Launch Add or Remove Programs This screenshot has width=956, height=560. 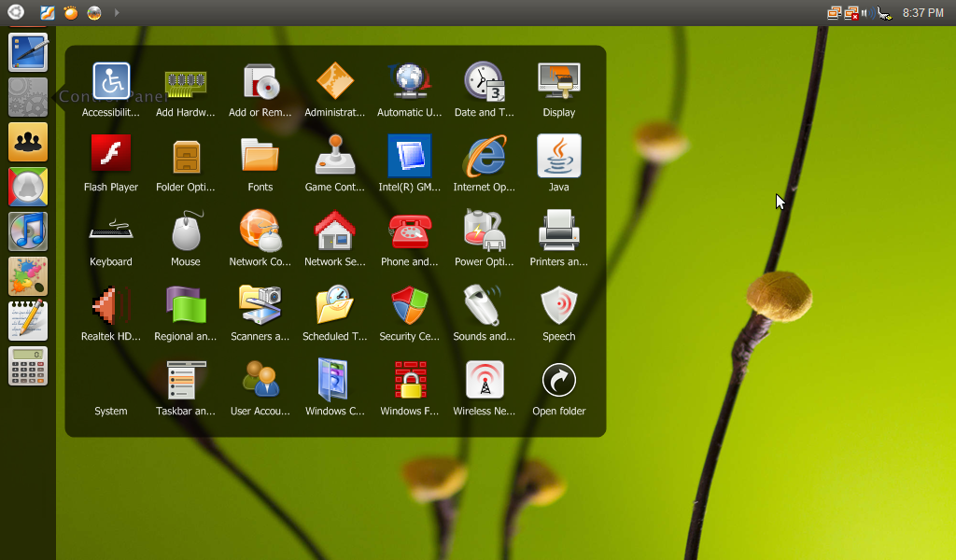click(260, 81)
